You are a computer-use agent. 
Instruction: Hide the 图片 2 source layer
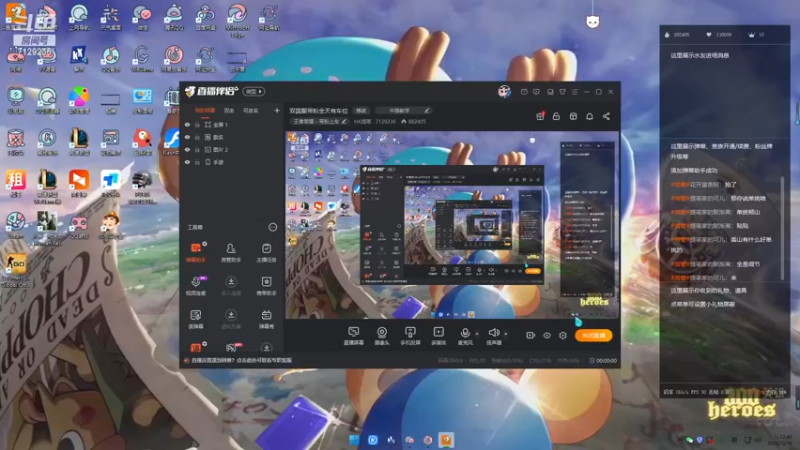pyautogui.click(x=187, y=149)
